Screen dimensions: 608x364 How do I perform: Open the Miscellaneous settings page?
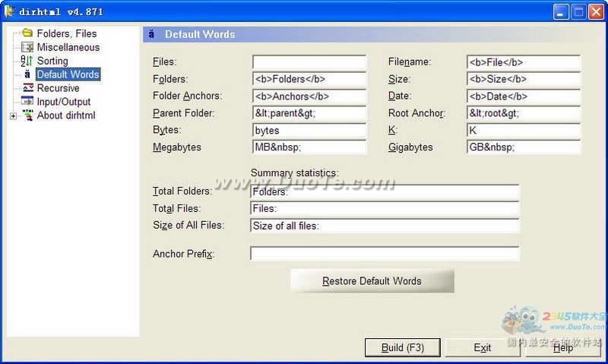[68, 47]
